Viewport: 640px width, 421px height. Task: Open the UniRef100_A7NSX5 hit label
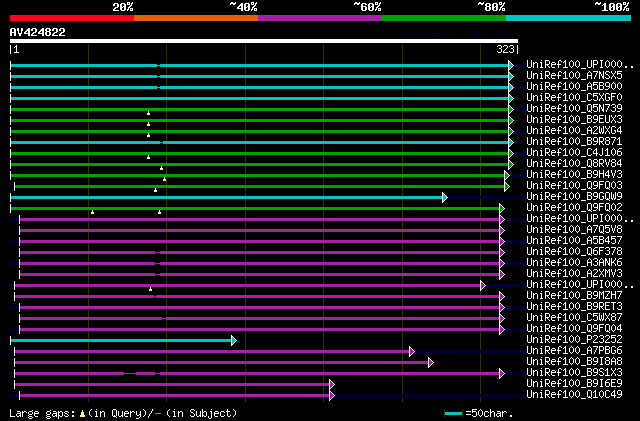click(x=574, y=76)
